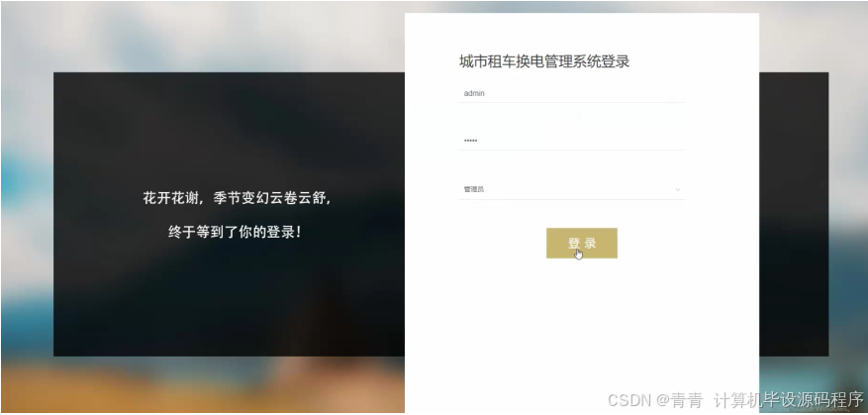Screen dimensions: 868x415
Task: Click the 计算机毕设源码程序 watermark text
Action: click(788, 400)
